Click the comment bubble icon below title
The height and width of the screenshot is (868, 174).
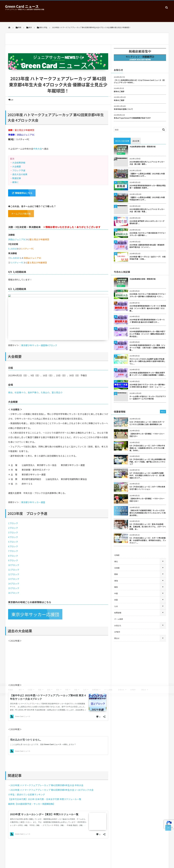(x=9, y=100)
